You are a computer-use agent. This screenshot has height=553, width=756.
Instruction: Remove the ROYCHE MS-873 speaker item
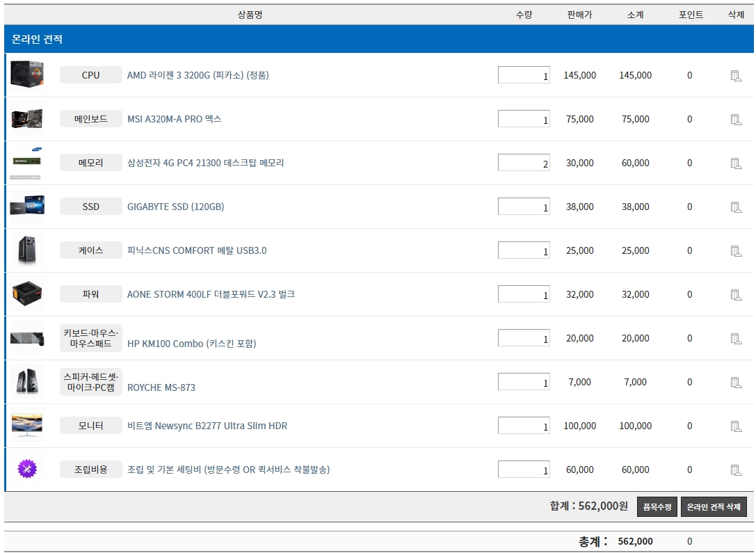coord(736,383)
